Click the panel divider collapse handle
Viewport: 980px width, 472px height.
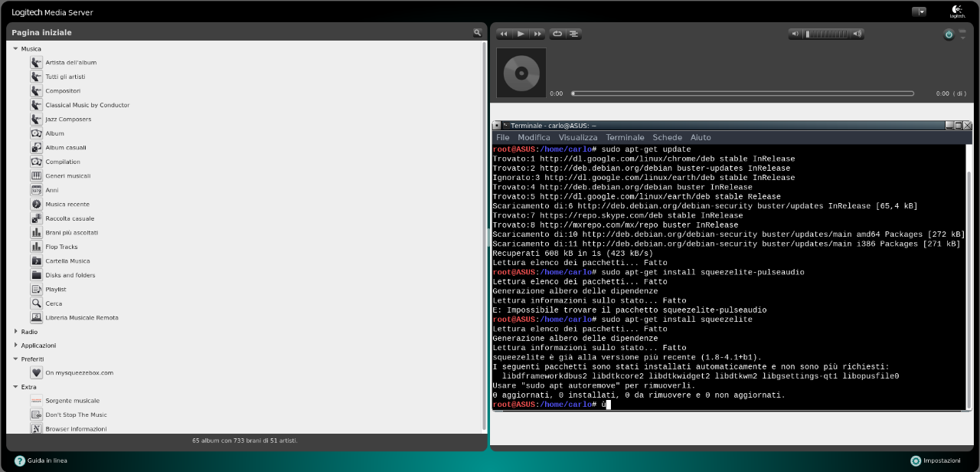(x=488, y=237)
